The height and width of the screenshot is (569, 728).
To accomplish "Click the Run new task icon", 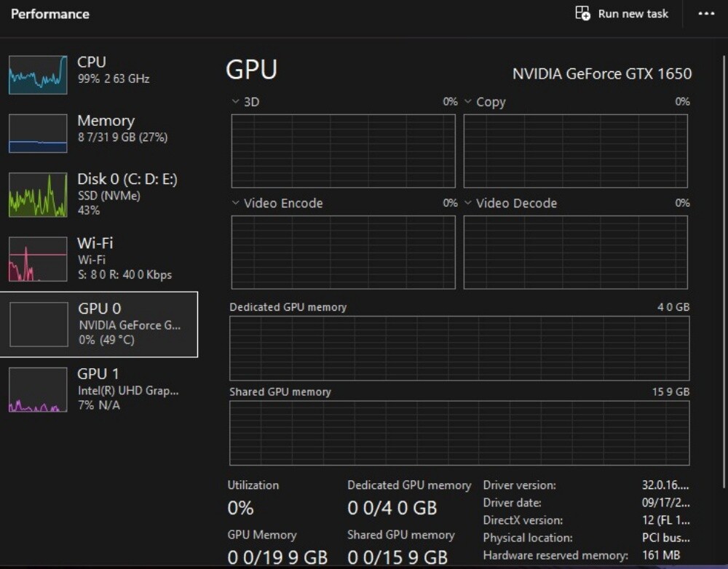I will coord(582,13).
